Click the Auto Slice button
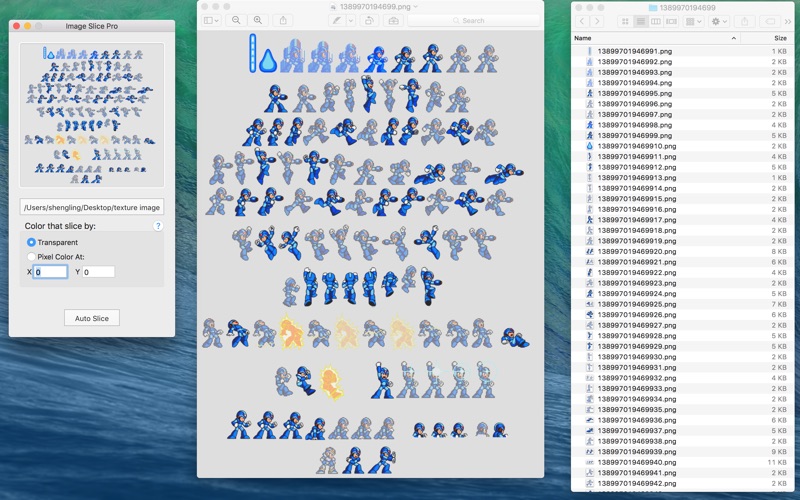The height and width of the screenshot is (500, 800). coord(92,318)
